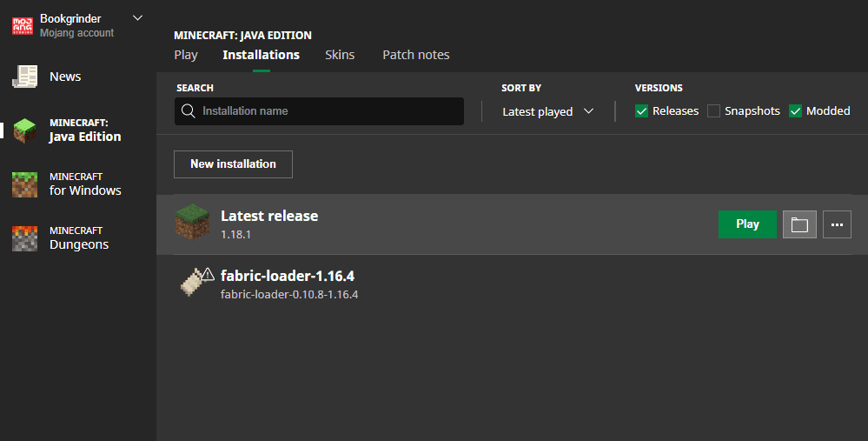Viewport: 868px width, 441px height.
Task: Click the 1.18.1 version text
Action: pos(235,234)
